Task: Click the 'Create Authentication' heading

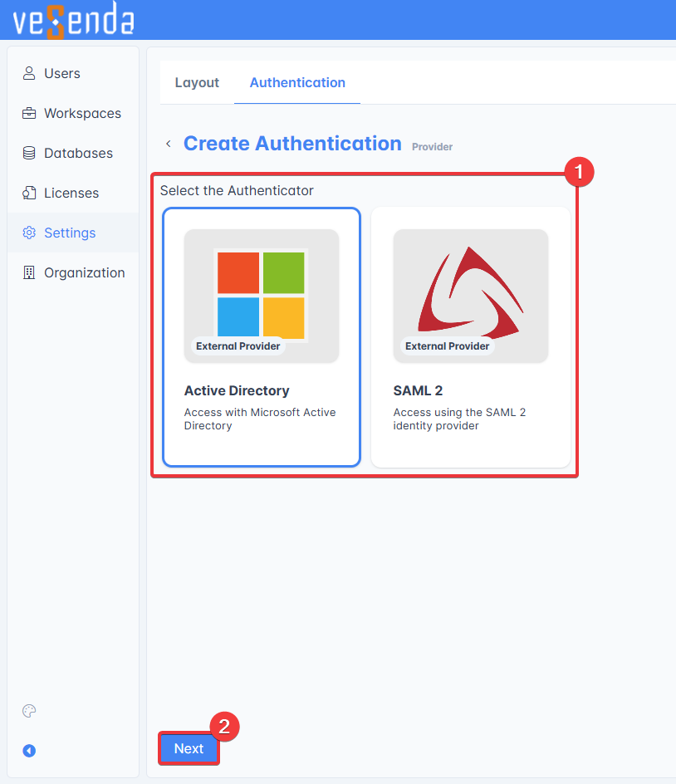Action: click(x=292, y=144)
